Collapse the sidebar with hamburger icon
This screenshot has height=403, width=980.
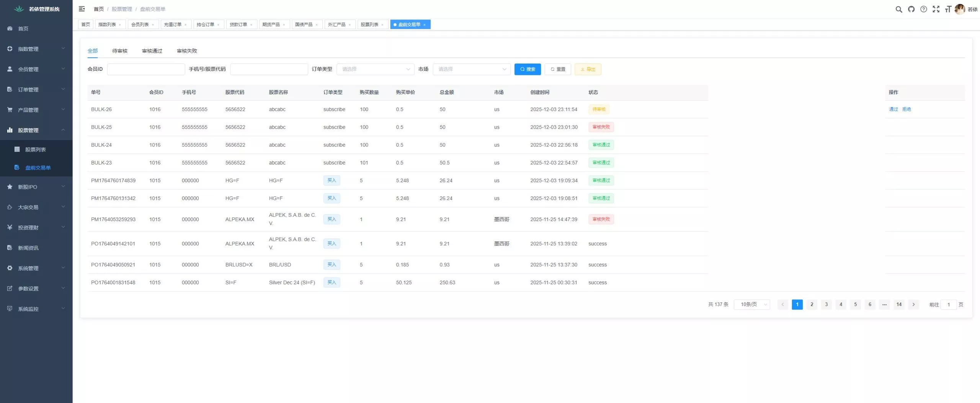click(x=82, y=9)
